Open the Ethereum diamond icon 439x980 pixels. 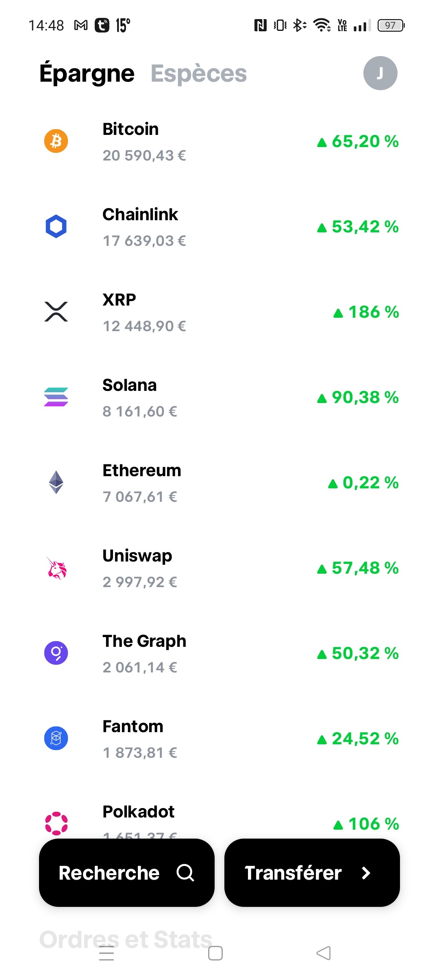[56, 482]
